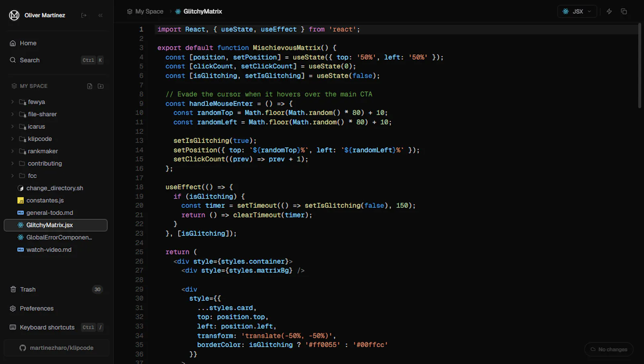Copy the code with the copy icon
Image resolution: width=644 pixels, height=364 pixels.
[x=624, y=11]
